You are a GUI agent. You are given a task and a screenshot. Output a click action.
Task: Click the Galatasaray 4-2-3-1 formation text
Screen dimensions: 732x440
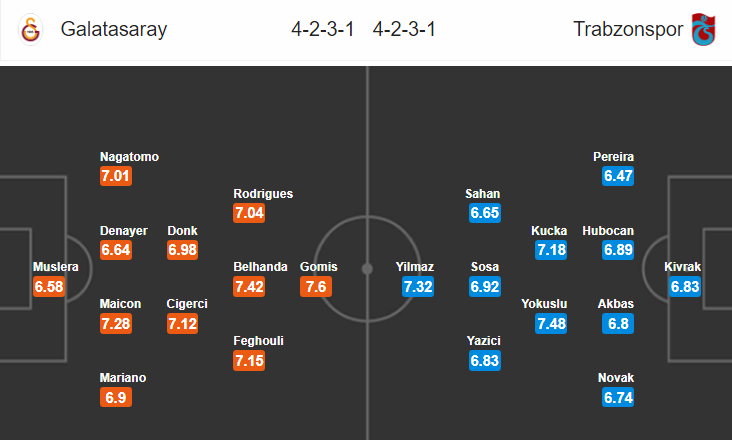pos(323,29)
